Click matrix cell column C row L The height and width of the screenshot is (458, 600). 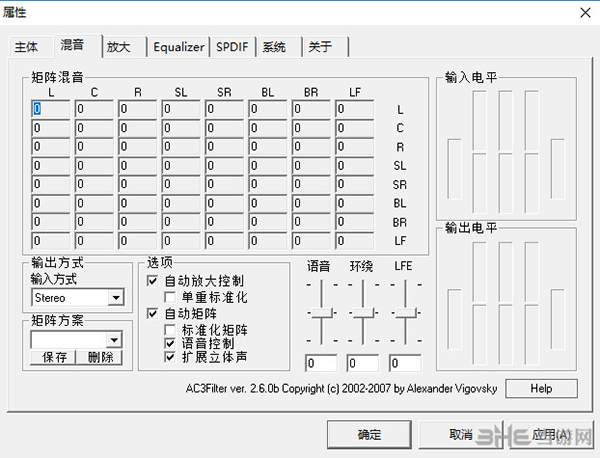[94, 109]
